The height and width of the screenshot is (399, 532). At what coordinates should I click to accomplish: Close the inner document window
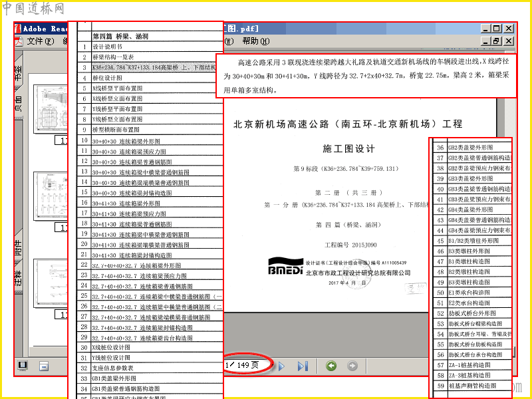click(508, 41)
